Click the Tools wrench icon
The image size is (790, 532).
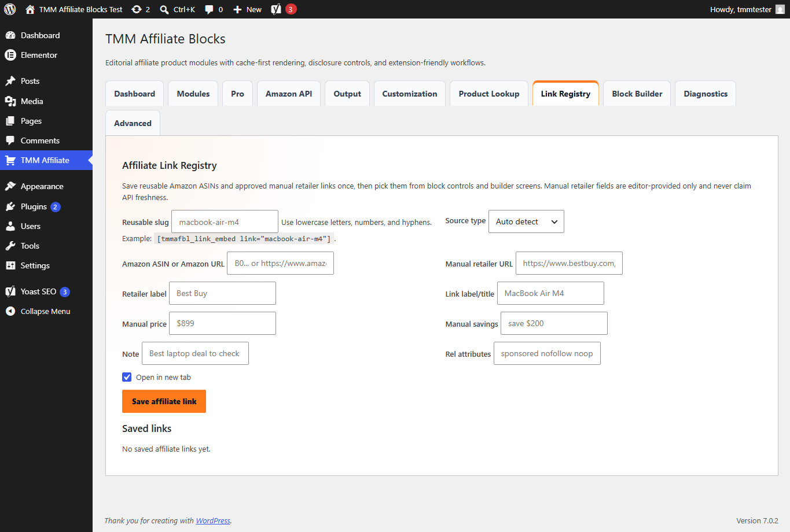pyautogui.click(x=10, y=246)
